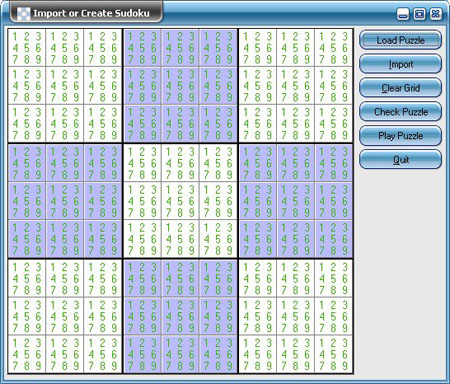Quit the Sudoku dialog
The width and height of the screenshot is (450, 384).
400,160
